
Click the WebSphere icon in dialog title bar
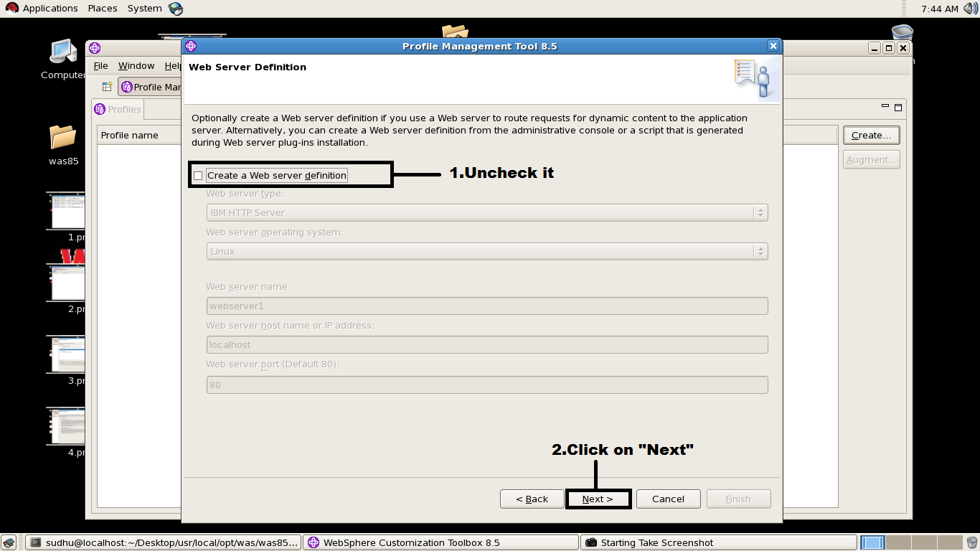pyautogui.click(x=189, y=45)
